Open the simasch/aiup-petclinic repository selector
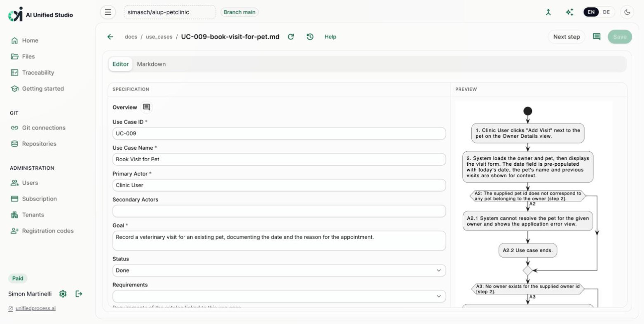 point(170,12)
